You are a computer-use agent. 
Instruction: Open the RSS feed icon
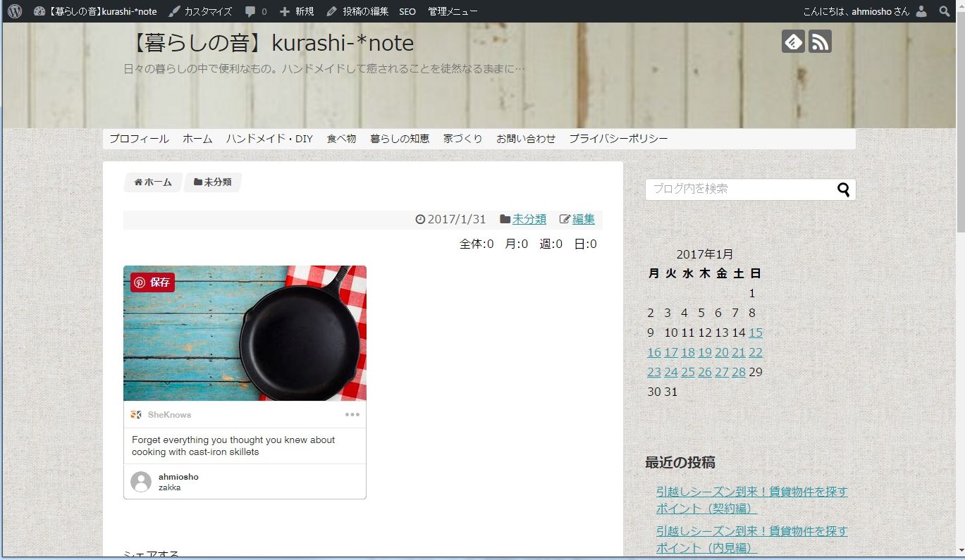pyautogui.click(x=820, y=42)
